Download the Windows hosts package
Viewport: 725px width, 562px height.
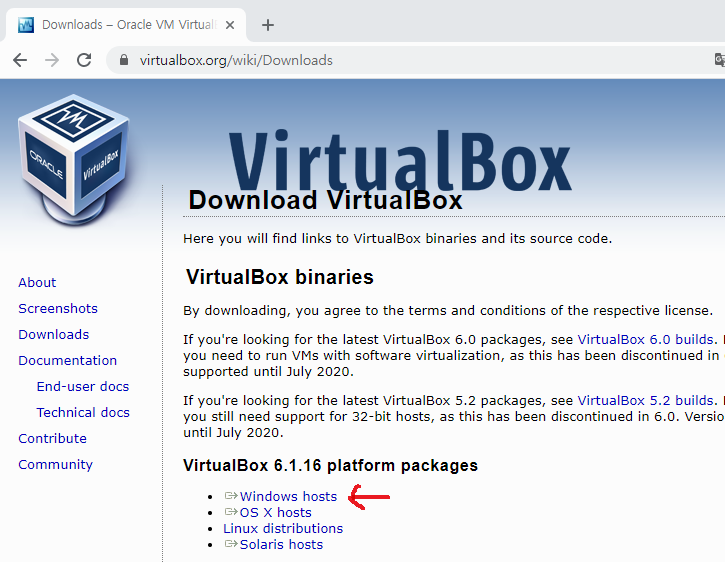pyautogui.click(x=288, y=496)
